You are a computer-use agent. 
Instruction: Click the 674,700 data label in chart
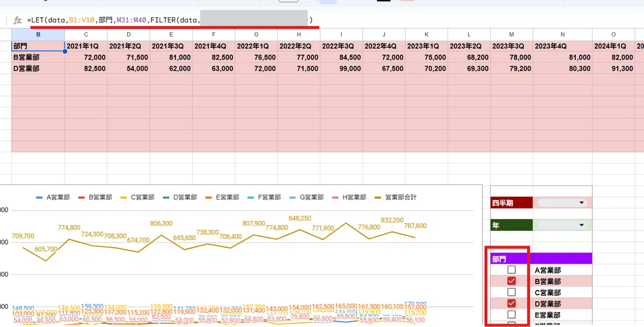(x=138, y=240)
